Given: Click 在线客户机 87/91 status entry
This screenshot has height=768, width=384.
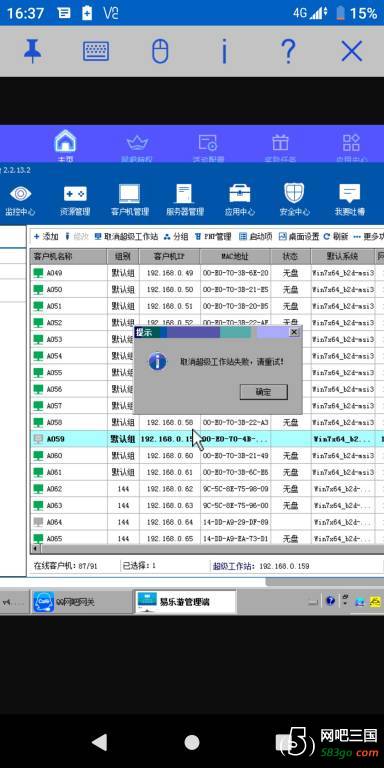Looking at the screenshot, I should point(65,566).
